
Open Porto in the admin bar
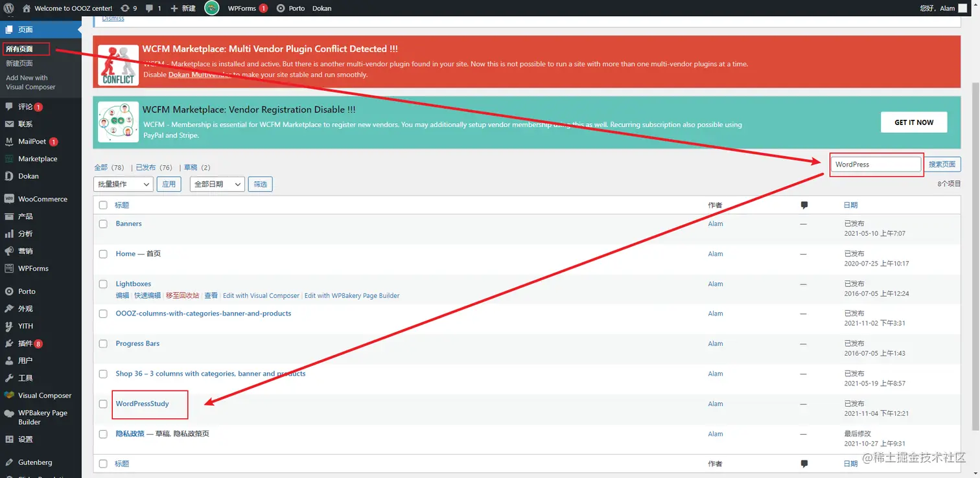click(291, 8)
